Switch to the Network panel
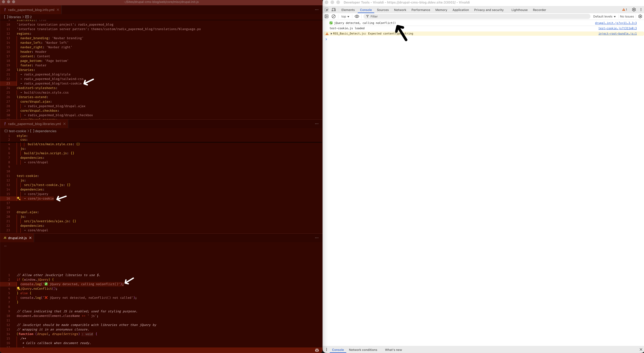This screenshot has height=353, width=644. click(x=400, y=10)
